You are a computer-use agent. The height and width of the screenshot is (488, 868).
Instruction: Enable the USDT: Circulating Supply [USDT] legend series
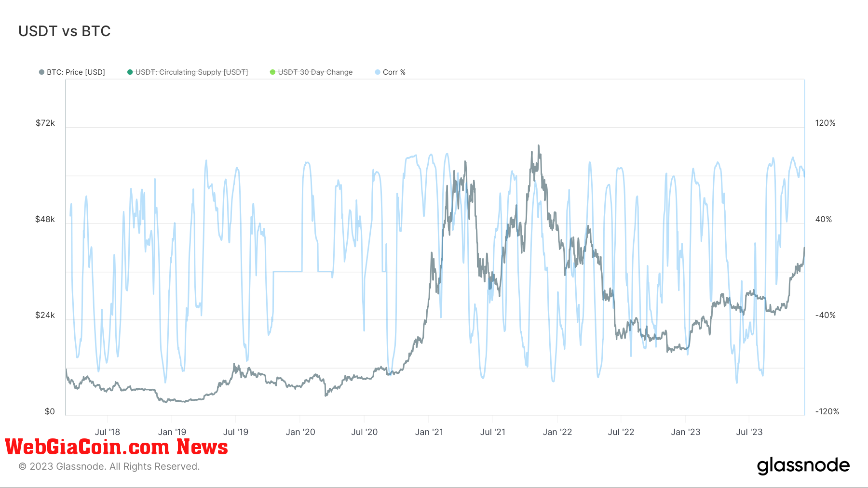click(188, 72)
